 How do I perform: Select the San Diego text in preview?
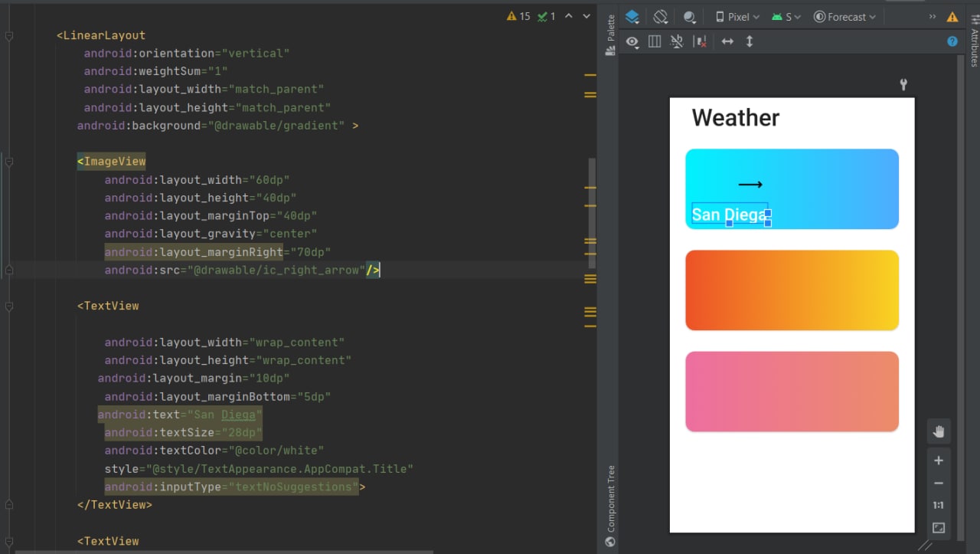point(730,215)
